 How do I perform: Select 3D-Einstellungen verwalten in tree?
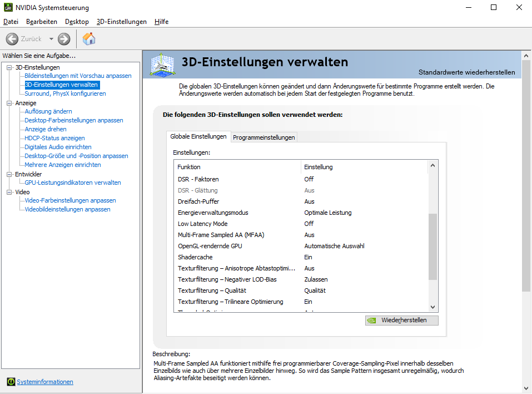pos(62,85)
